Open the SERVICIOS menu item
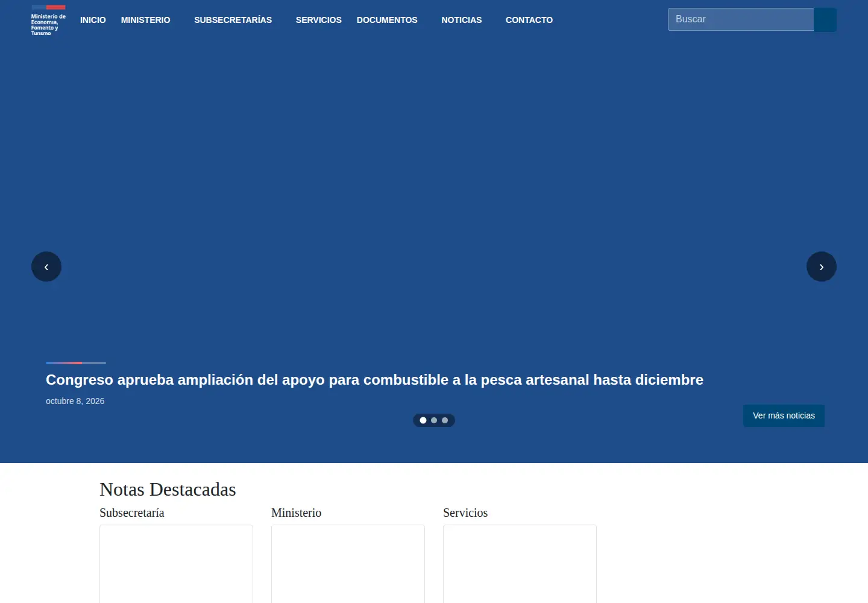 [x=319, y=20]
